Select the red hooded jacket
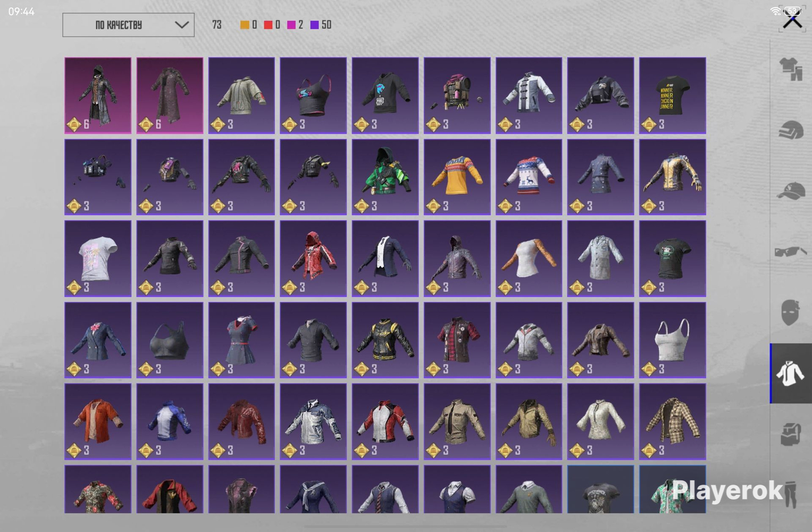The height and width of the screenshot is (532, 812). click(313, 259)
